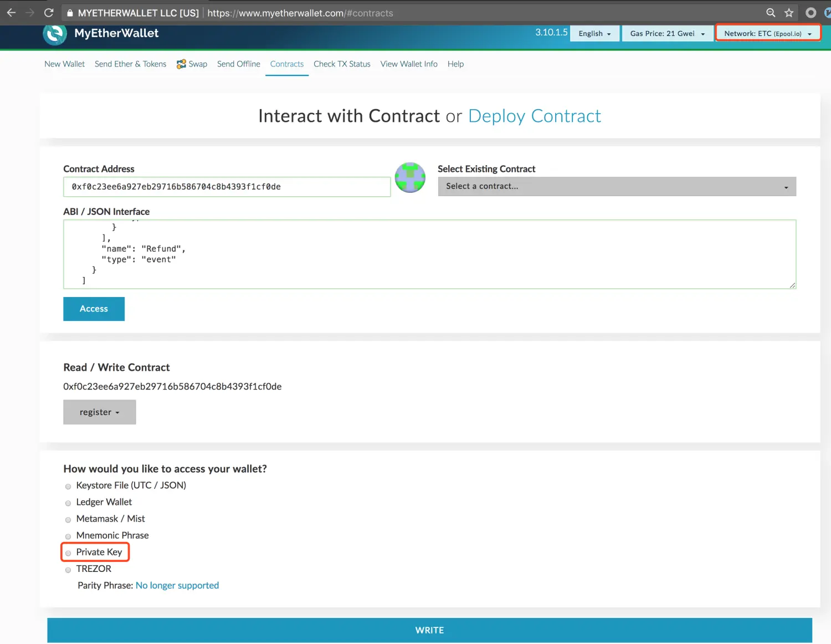This screenshot has height=644, width=831.
Task: Click the WRITE button
Action: [429, 630]
